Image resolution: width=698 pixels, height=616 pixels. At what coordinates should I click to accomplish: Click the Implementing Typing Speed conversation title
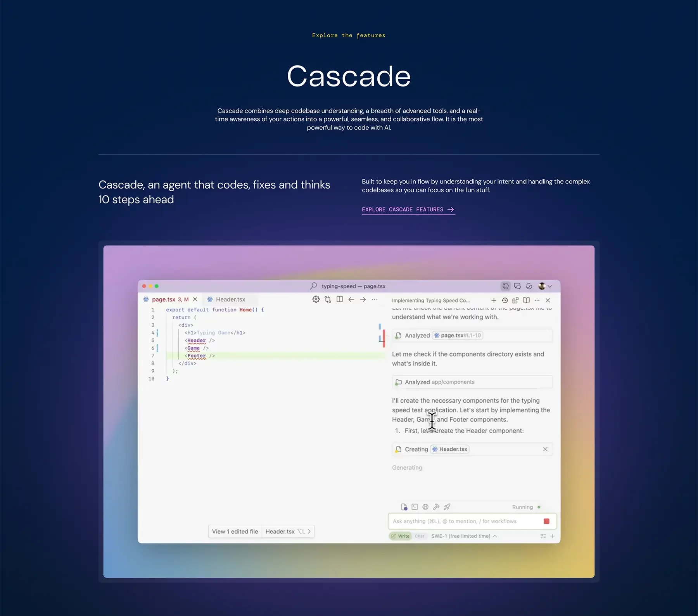click(x=431, y=301)
